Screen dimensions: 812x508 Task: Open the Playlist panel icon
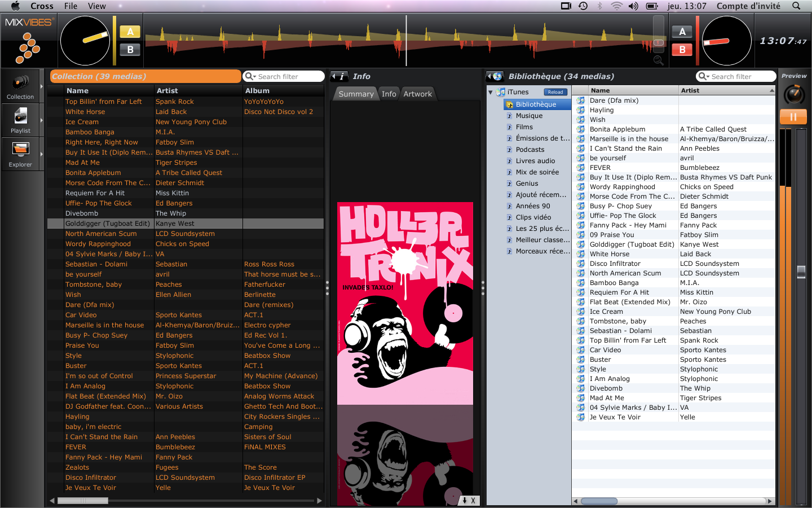[20, 116]
